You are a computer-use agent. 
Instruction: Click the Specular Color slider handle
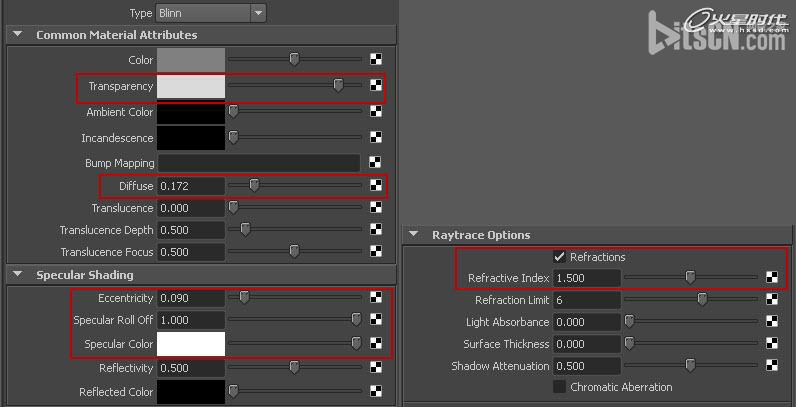point(356,343)
